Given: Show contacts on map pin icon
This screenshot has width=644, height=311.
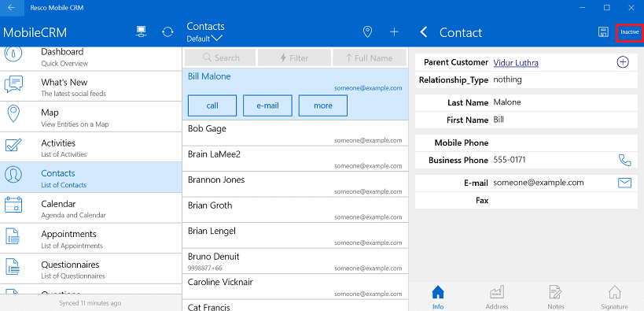Looking at the screenshot, I should (367, 32).
